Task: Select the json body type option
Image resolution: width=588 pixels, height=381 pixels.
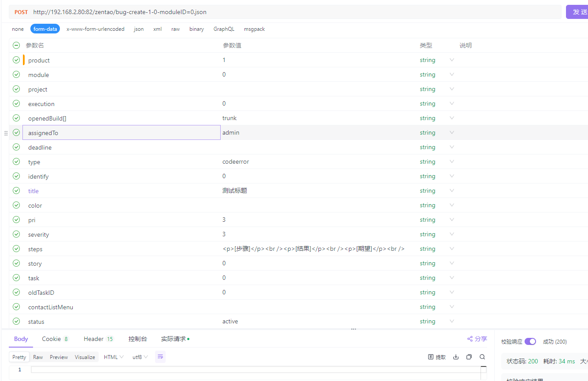Action: [x=139, y=29]
